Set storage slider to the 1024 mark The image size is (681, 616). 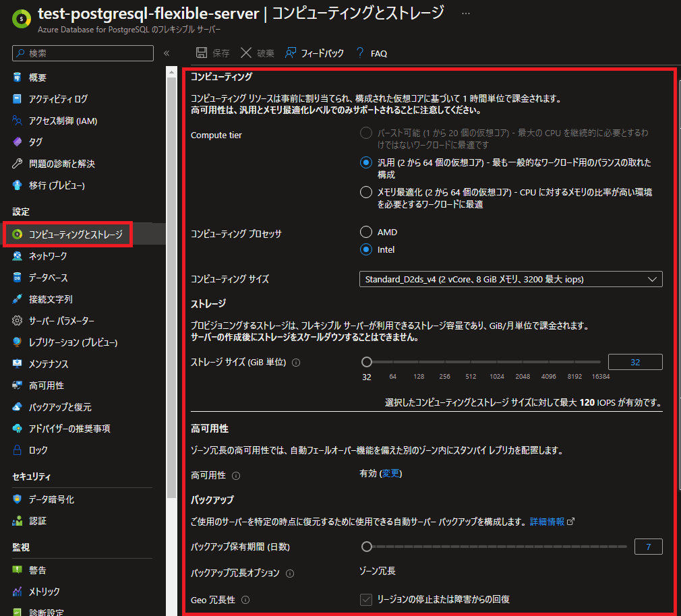496,362
